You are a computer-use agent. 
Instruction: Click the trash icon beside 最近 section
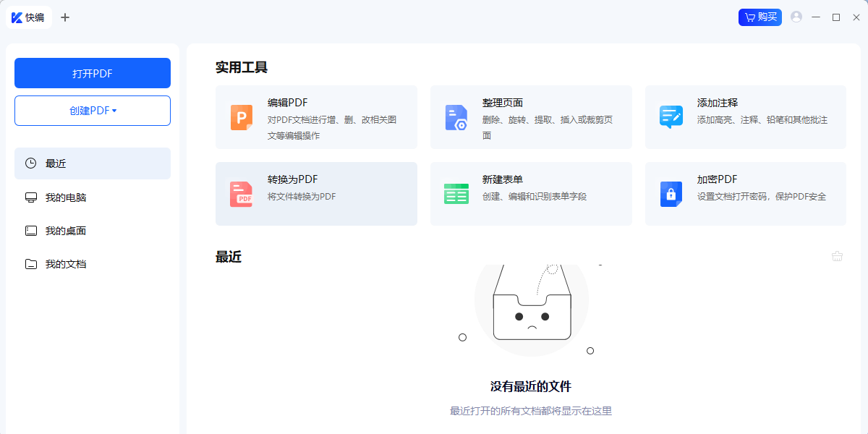pos(838,255)
